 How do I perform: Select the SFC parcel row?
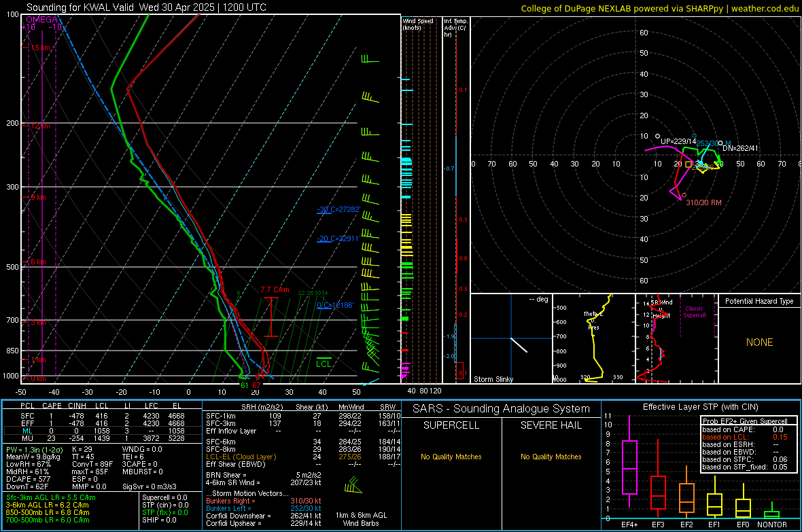pos(102,416)
